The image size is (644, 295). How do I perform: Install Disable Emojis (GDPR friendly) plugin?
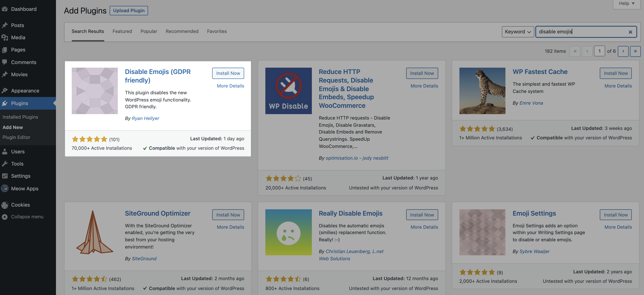coord(228,73)
